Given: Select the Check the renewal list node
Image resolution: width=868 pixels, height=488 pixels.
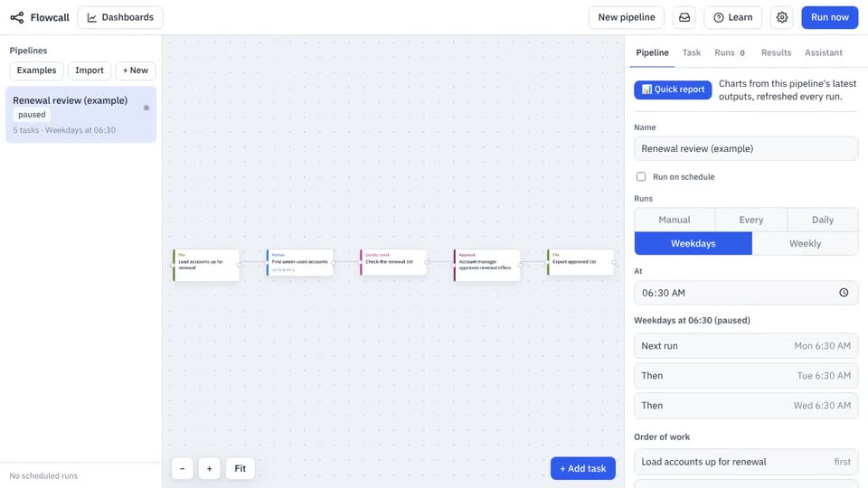Looking at the screenshot, I should click(393, 263).
